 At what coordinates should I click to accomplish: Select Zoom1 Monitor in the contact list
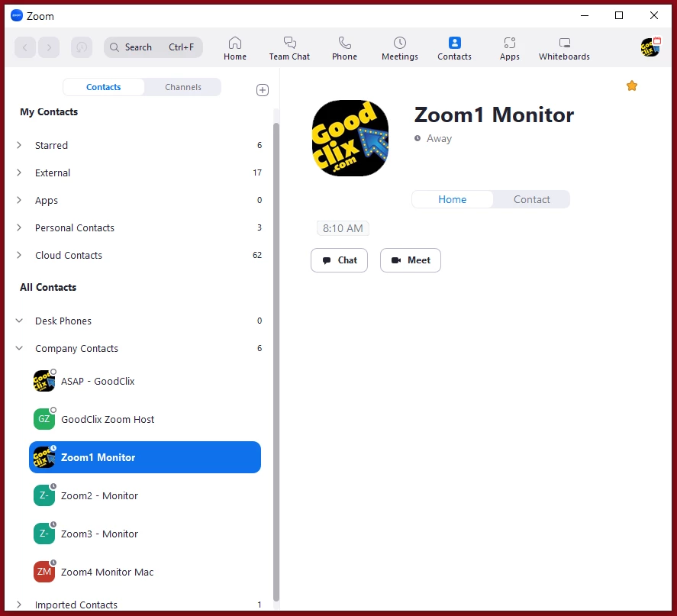point(145,457)
